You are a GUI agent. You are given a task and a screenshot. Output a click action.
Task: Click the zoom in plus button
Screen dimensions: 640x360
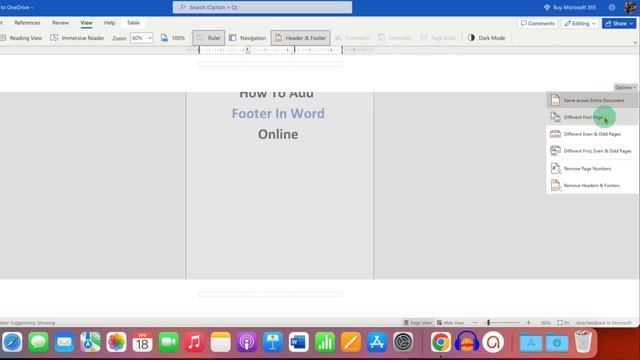pyautogui.click(x=529, y=322)
